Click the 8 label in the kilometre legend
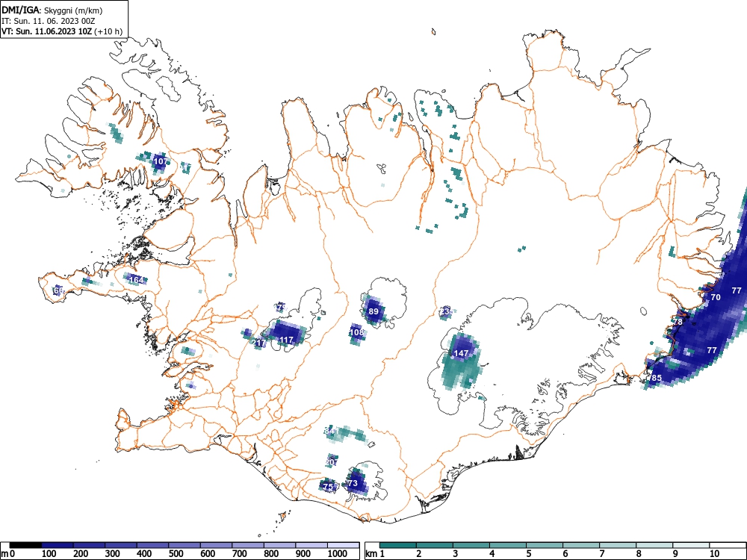The image size is (747, 560). [639, 554]
